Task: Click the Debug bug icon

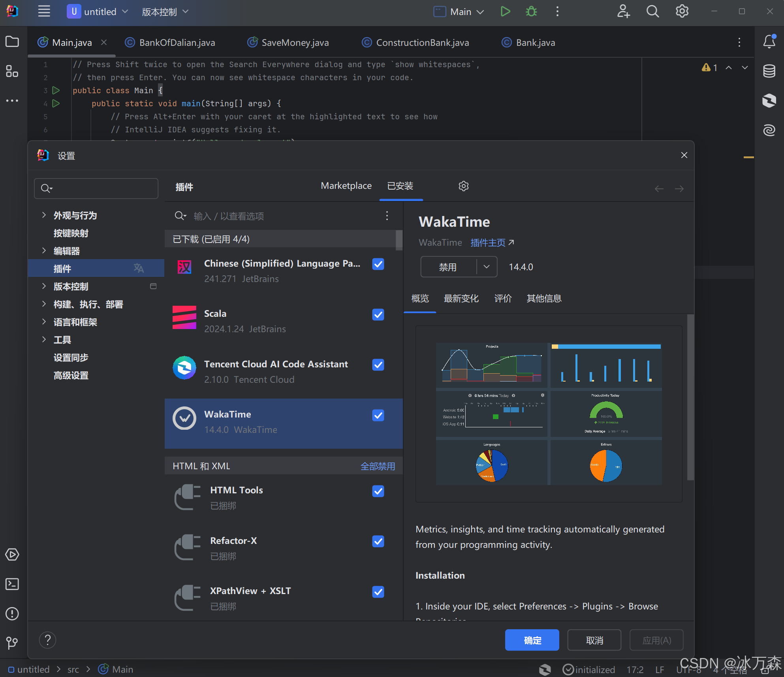Action: [531, 11]
